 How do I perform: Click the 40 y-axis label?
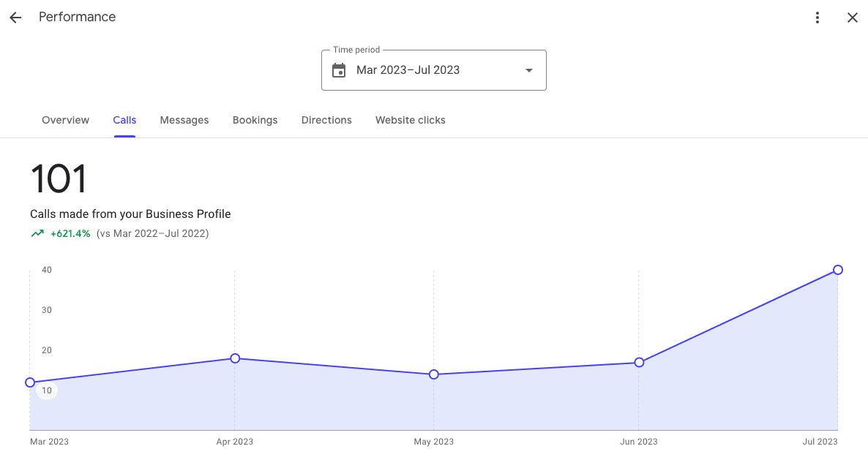[x=47, y=270]
